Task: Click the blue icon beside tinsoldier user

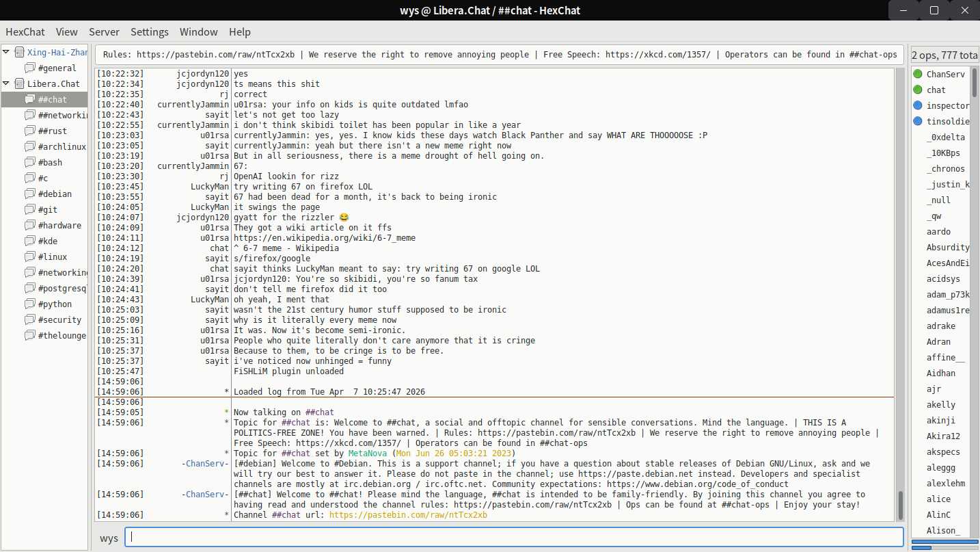Action: (918, 121)
